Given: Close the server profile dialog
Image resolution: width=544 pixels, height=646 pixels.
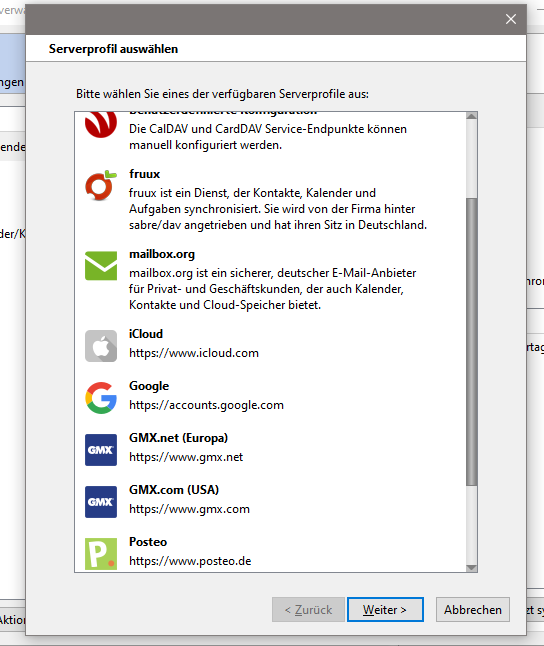Looking at the screenshot, I should tap(511, 19).
